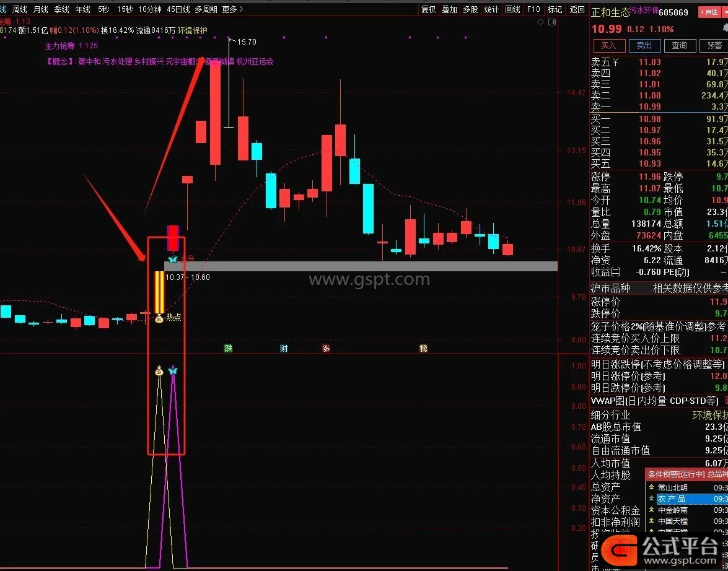Click the green 跌 event marker
The width and height of the screenshot is (728, 571).
coord(229,348)
